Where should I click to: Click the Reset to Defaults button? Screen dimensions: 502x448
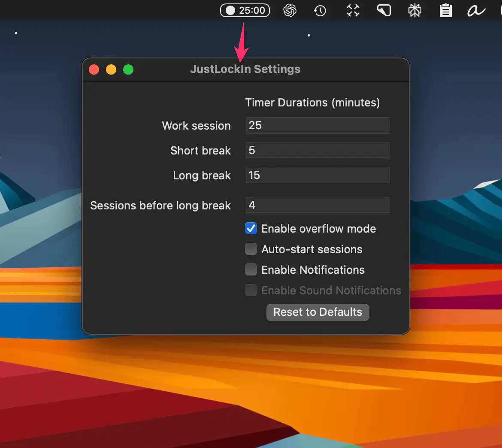(x=318, y=312)
